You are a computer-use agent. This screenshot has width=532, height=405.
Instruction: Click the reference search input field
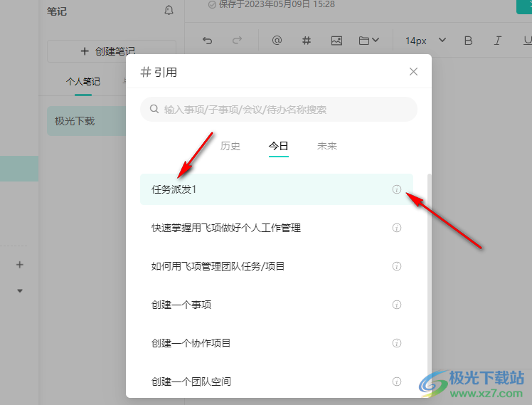pos(279,110)
